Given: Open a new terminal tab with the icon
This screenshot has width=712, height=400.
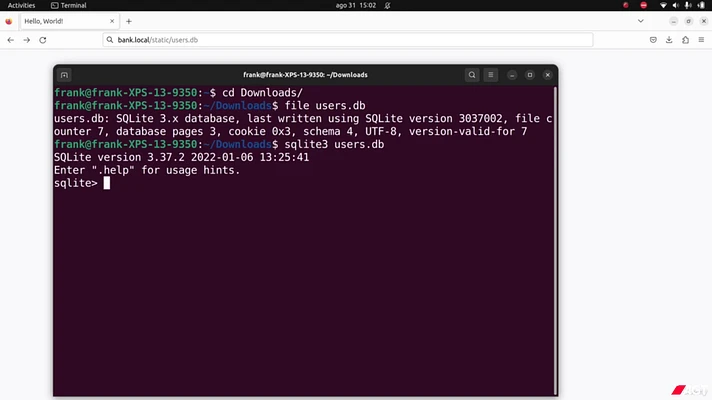Looking at the screenshot, I should coord(64,75).
